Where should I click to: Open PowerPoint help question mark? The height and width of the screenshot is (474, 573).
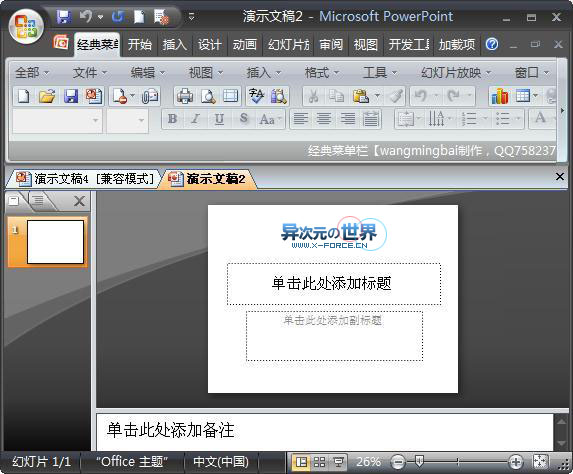click(x=492, y=45)
